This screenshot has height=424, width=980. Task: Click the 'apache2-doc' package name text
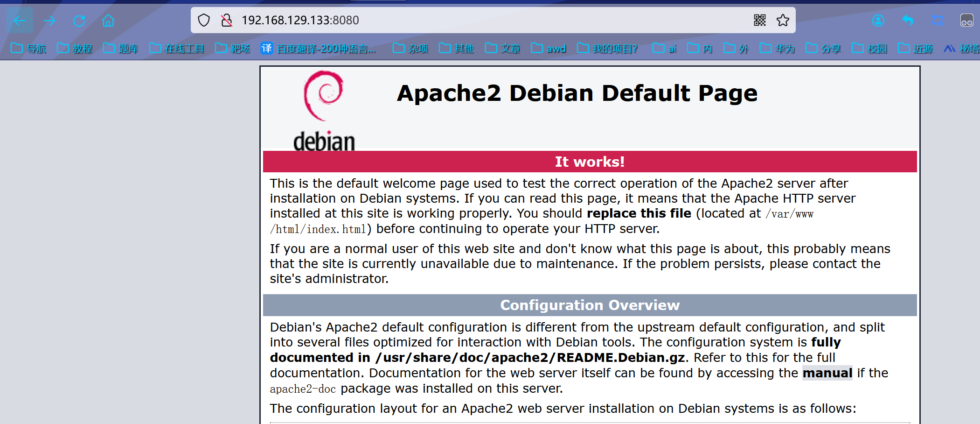[x=303, y=389]
